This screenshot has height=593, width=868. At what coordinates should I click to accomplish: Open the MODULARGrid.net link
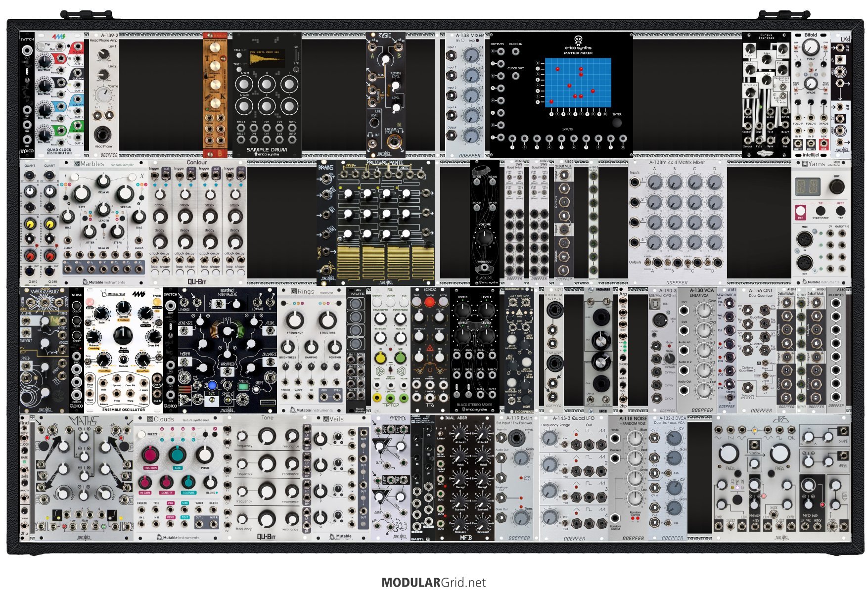pyautogui.click(x=434, y=583)
